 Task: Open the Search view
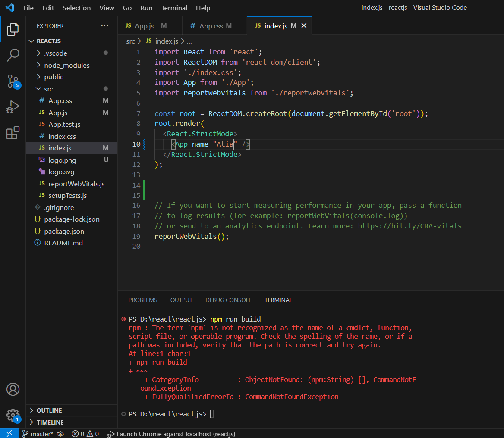[13, 55]
